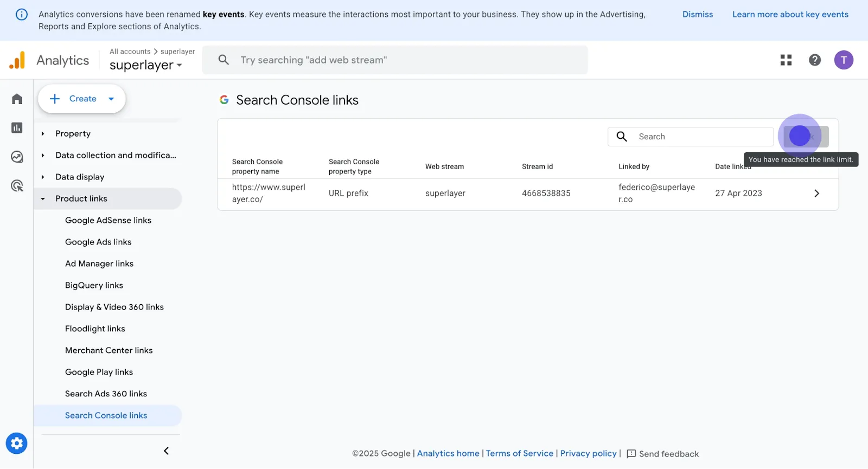The width and height of the screenshot is (868, 469).
Task: Focus the top search field
Action: pyautogui.click(x=395, y=60)
